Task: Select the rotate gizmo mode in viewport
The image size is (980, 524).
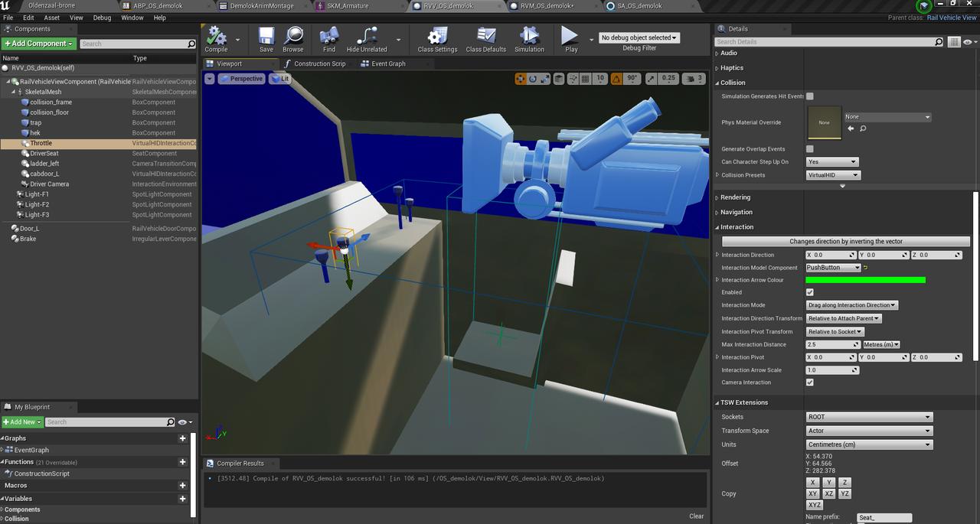Action: (533, 78)
